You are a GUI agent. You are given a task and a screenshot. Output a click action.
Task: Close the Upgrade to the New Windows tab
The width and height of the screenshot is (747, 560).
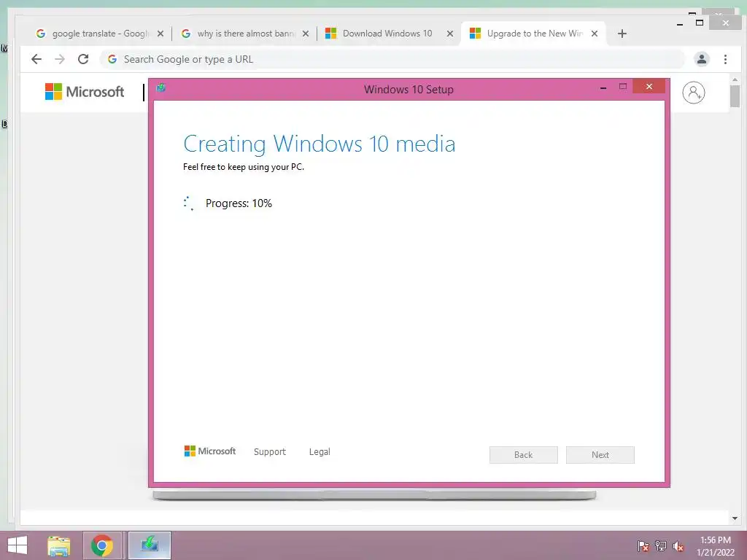[594, 34]
